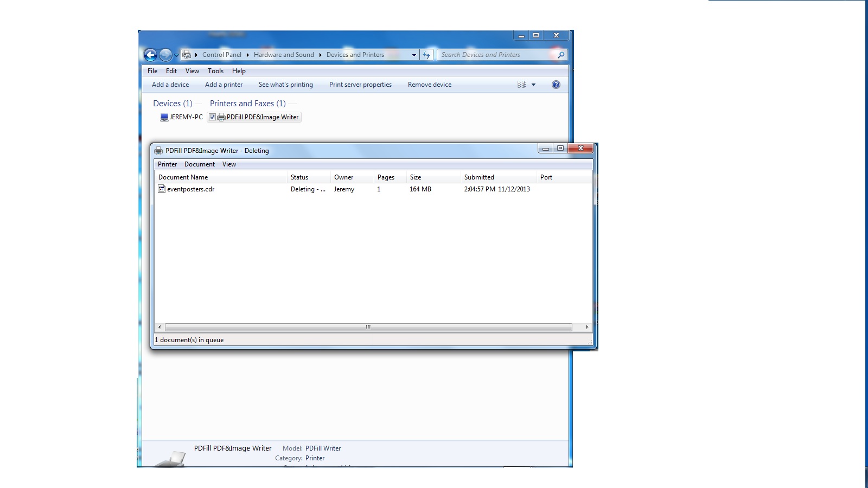868x488 pixels.
Task: Select the eventposters.cdr document icon
Action: (x=161, y=189)
